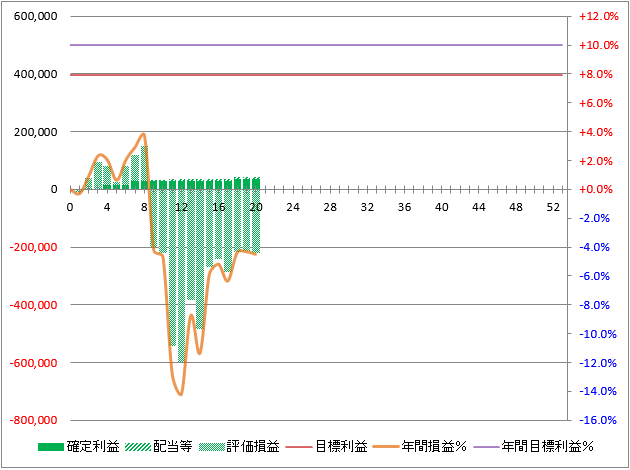Image resolution: width=630 pixels, height=470 pixels.
Task: Click the horizontal axis label 32
Action: coord(367,207)
